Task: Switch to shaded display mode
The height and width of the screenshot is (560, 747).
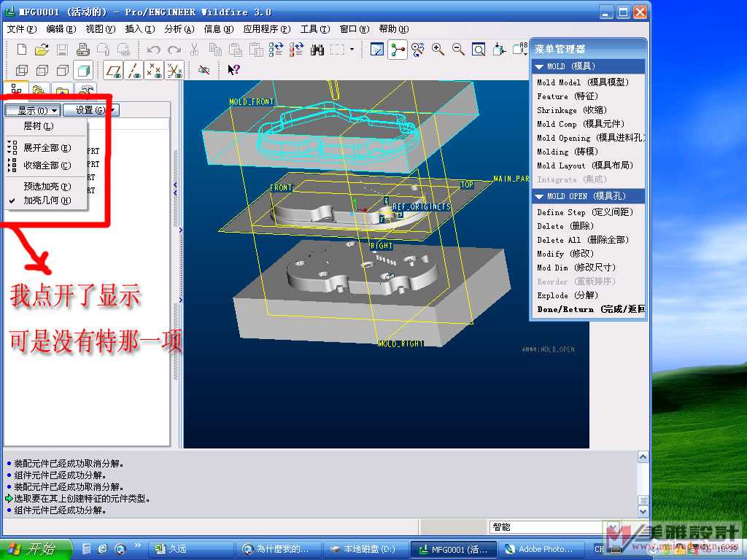Action: click(83, 71)
